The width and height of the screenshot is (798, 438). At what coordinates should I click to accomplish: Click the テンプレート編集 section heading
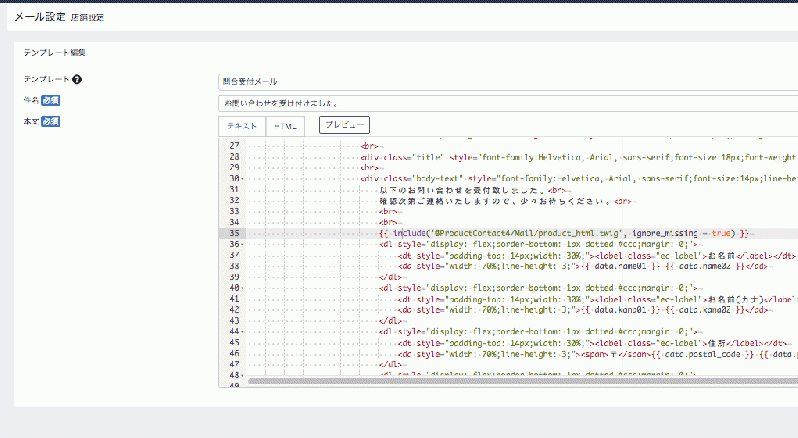[54, 52]
